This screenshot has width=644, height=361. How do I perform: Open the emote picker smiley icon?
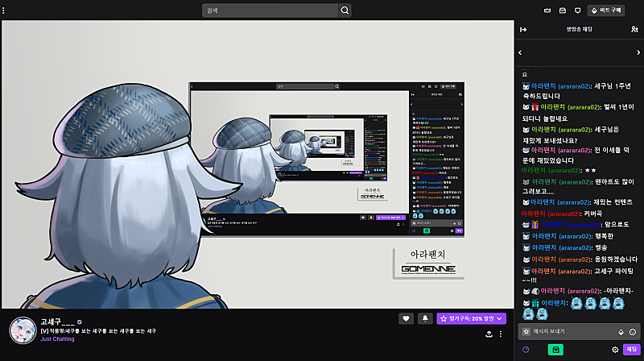click(x=633, y=332)
